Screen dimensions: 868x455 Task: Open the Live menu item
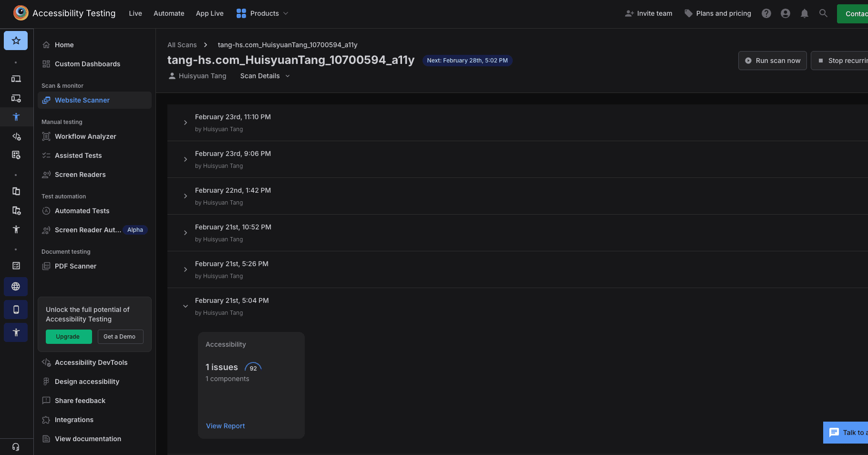(135, 13)
